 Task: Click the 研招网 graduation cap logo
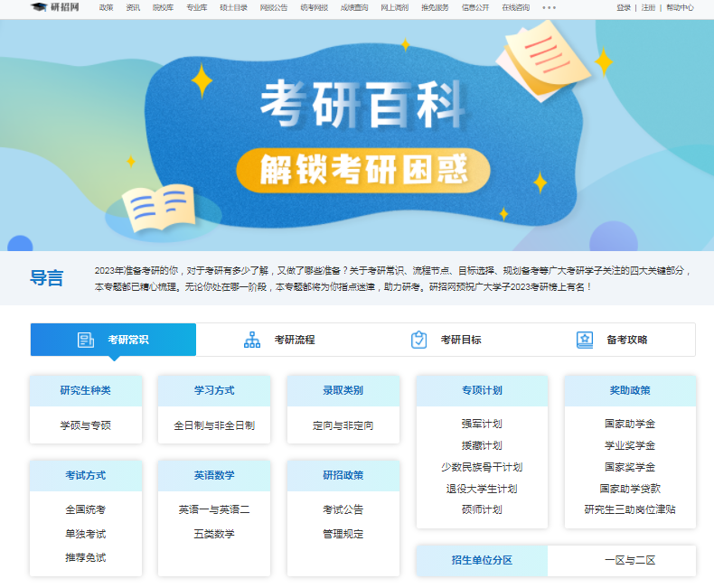click(39, 7)
